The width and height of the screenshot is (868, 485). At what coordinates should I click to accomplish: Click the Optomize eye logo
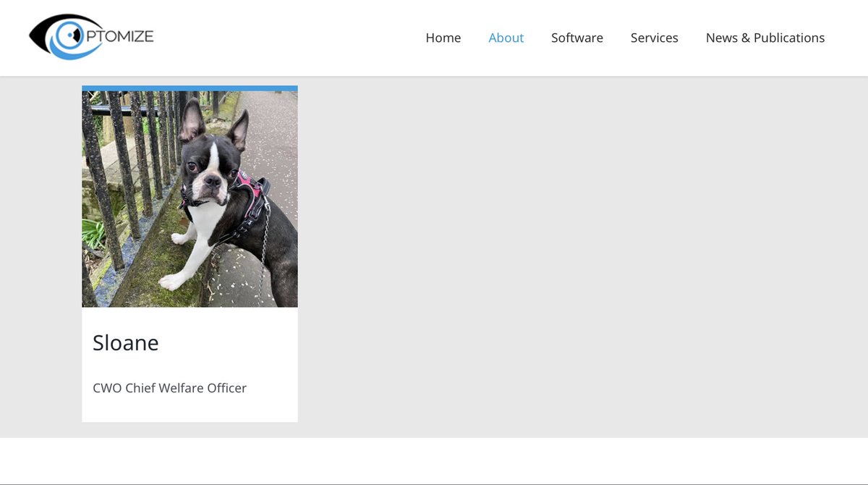point(91,37)
